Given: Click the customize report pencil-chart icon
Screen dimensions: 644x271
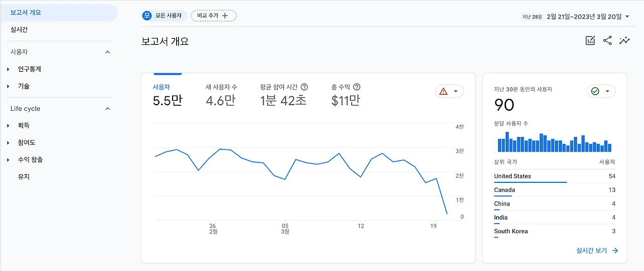Looking at the screenshot, I should (590, 41).
